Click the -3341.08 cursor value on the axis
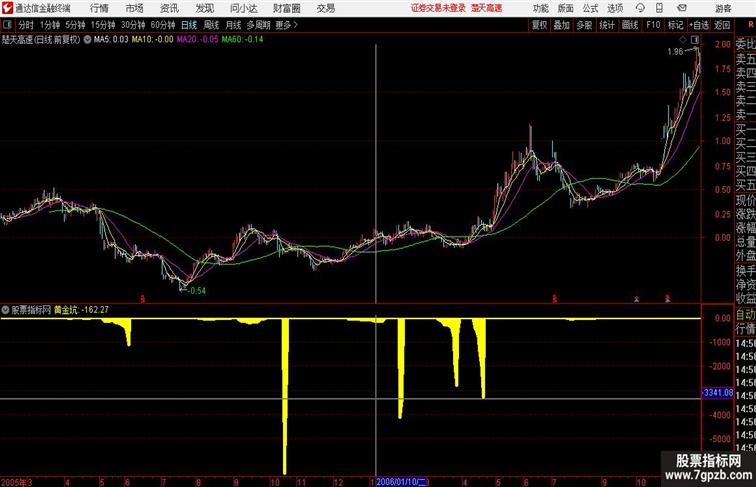The width and height of the screenshot is (756, 487). tap(717, 392)
